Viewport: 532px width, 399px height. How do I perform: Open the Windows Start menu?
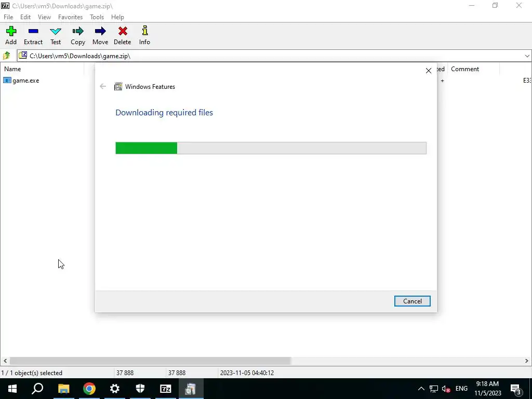tap(12, 389)
